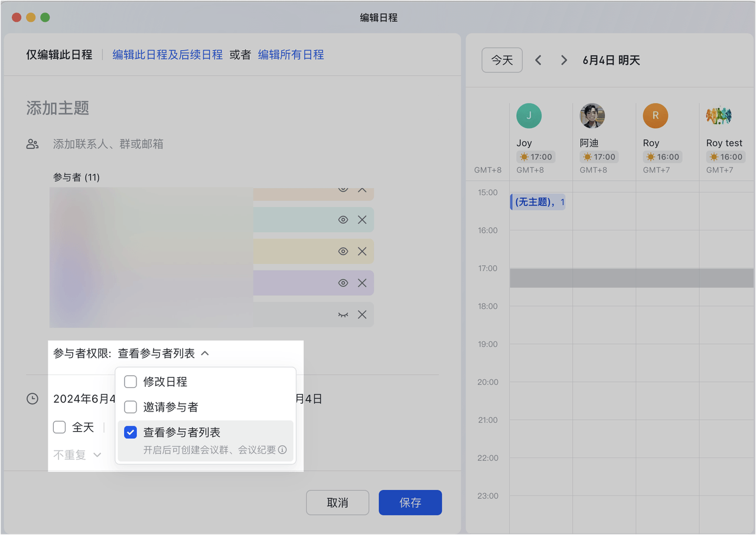Viewport: 756px width, 535px height.
Task: Click 阿迪's photo avatar
Action: click(592, 116)
